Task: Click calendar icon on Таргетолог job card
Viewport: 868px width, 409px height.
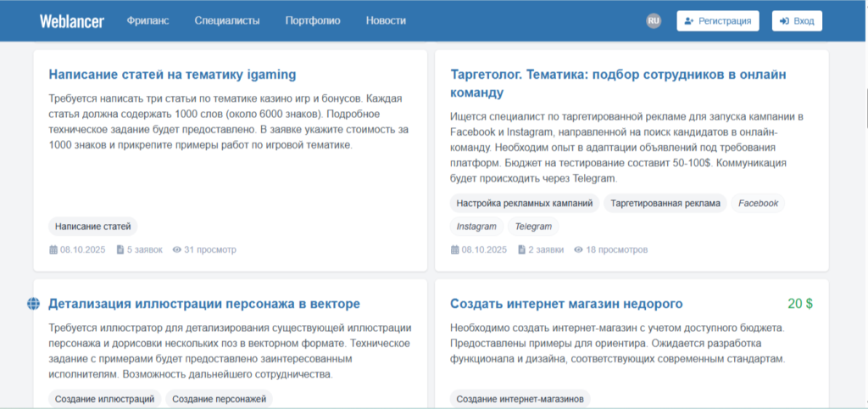Action: click(455, 250)
